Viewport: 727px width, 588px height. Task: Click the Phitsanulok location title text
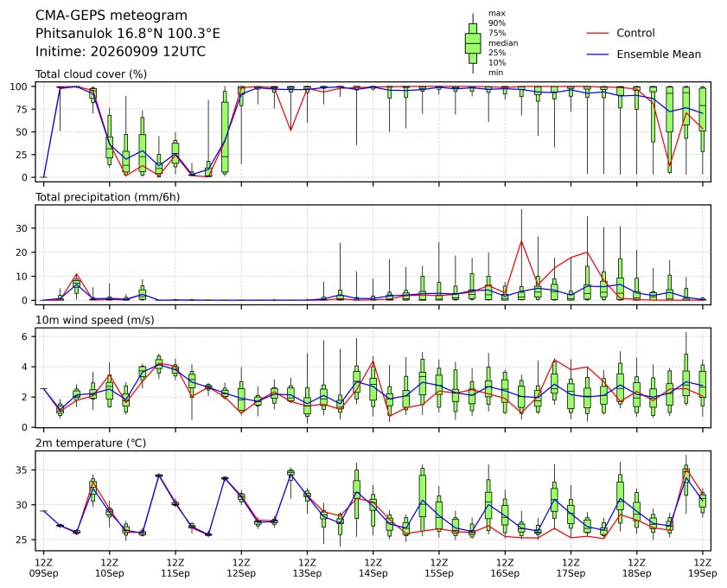[128, 34]
